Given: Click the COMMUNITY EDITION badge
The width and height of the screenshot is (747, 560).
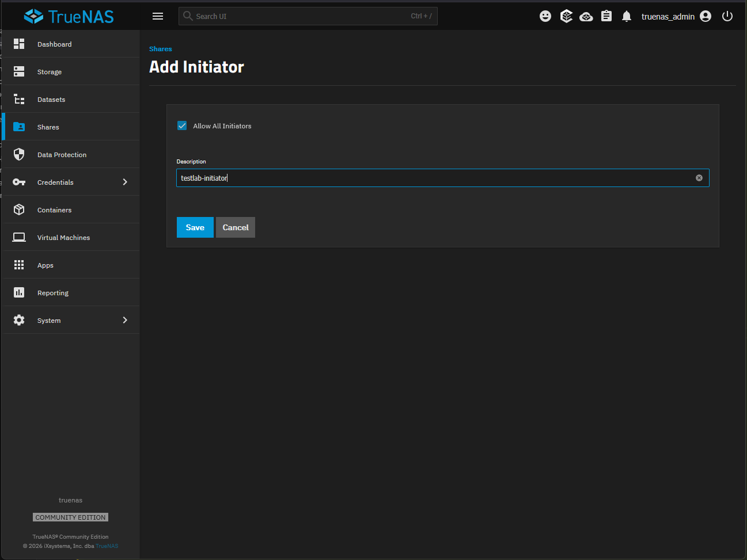Looking at the screenshot, I should click(x=71, y=517).
